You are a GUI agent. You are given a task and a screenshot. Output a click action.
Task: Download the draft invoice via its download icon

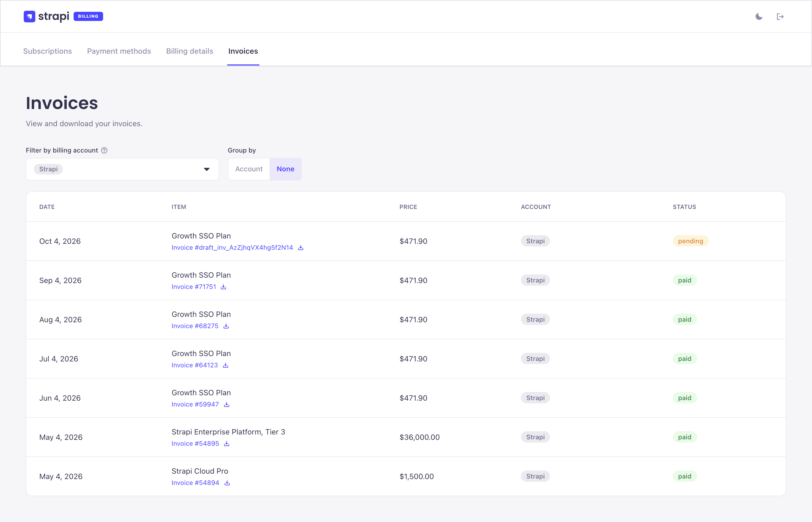click(300, 248)
